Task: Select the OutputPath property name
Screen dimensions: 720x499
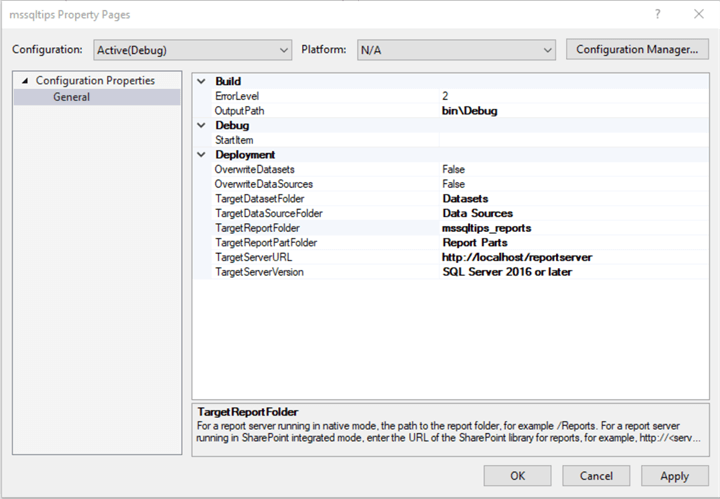Action: [239, 111]
